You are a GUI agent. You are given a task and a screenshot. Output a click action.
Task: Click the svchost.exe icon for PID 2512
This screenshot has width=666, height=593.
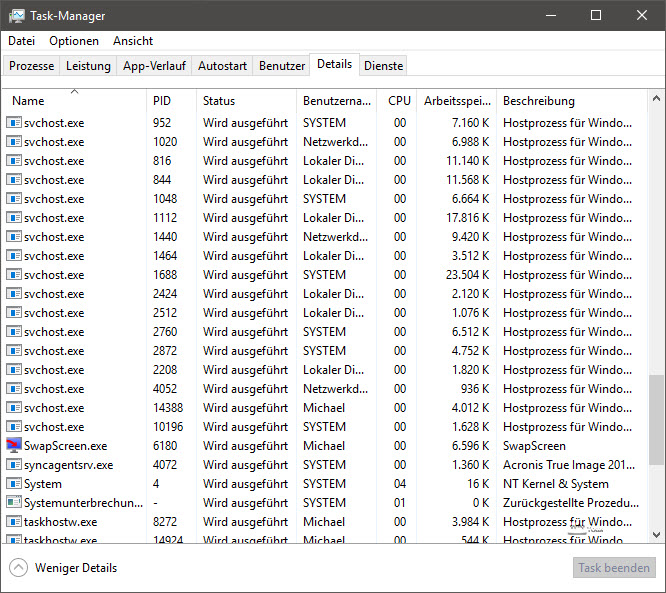(x=14, y=313)
